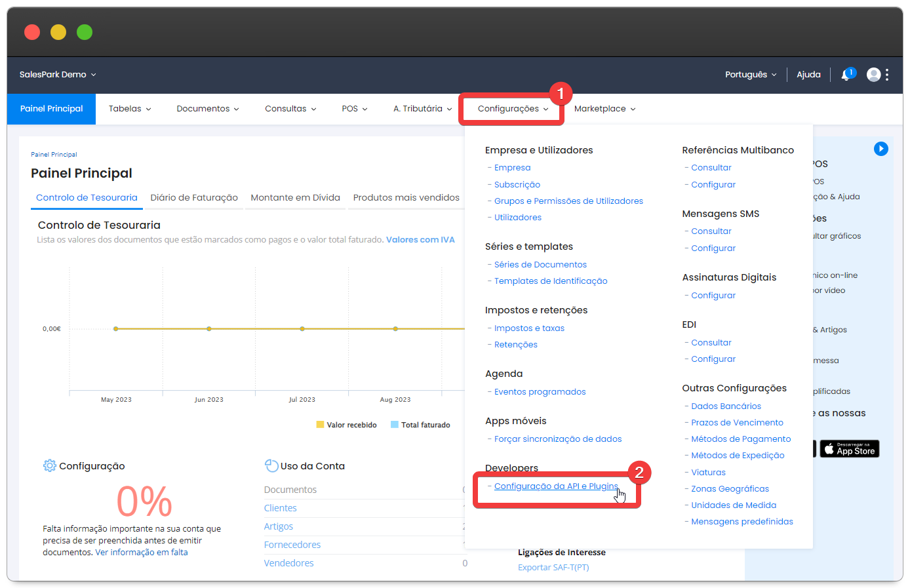Open the Português language dropdown
Viewport: 910px width, 588px height.
pyautogui.click(x=750, y=75)
